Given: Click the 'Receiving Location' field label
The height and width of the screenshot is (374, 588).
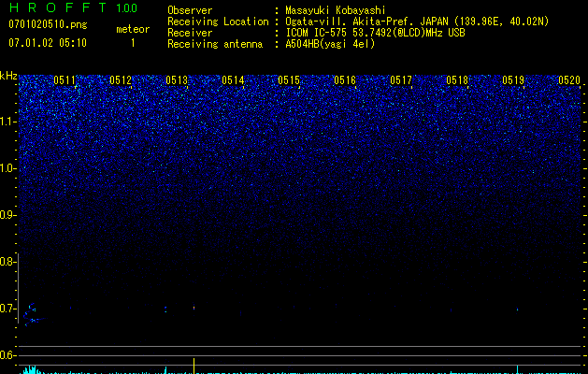Looking at the screenshot, I should [x=218, y=22].
